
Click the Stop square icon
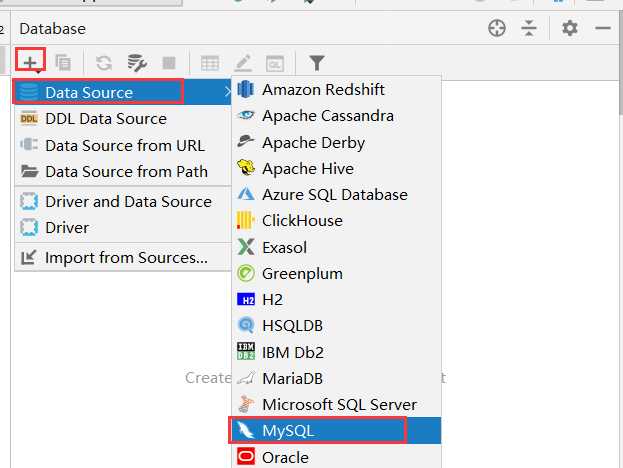(x=169, y=63)
